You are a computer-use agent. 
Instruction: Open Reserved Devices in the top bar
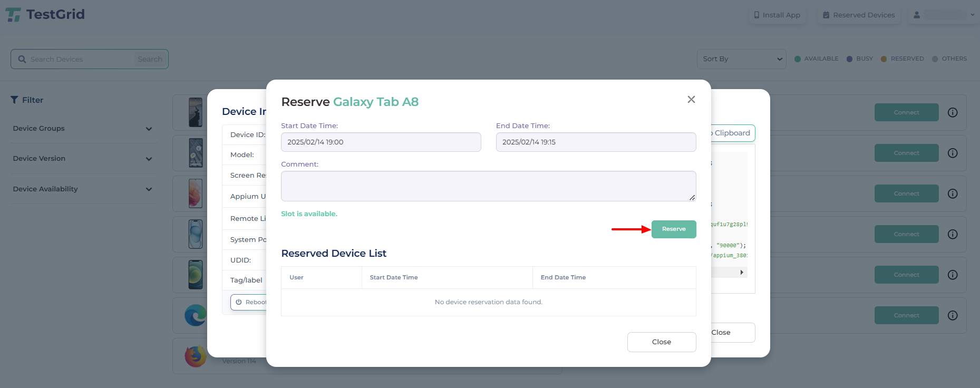(x=859, y=15)
